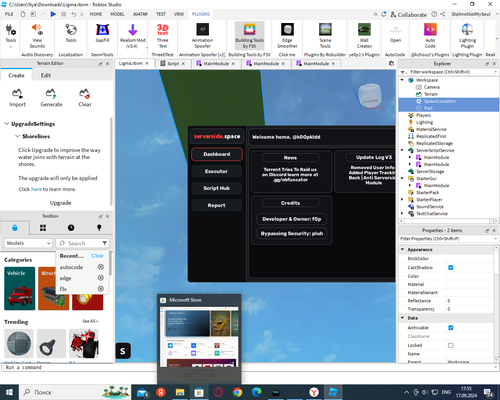Viewport: 500px width, 400px height.
Task: Remove autocode from recent searches
Action: [101, 267]
